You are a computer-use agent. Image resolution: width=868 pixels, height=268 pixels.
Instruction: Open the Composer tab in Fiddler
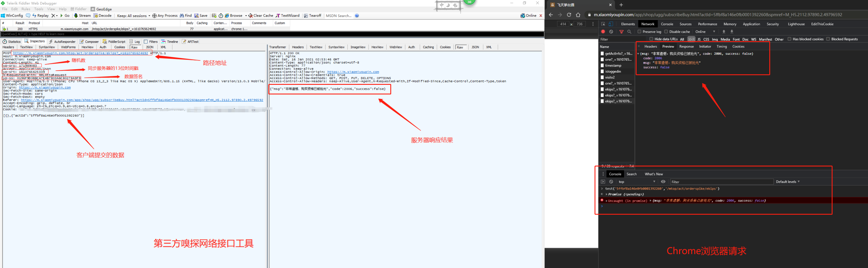[89, 41]
